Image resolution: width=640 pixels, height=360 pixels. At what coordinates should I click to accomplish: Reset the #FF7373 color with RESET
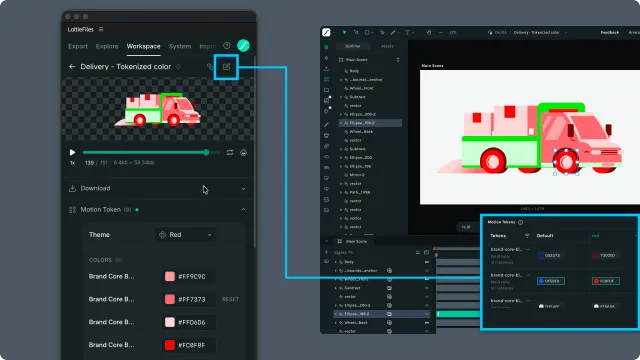tap(231, 299)
